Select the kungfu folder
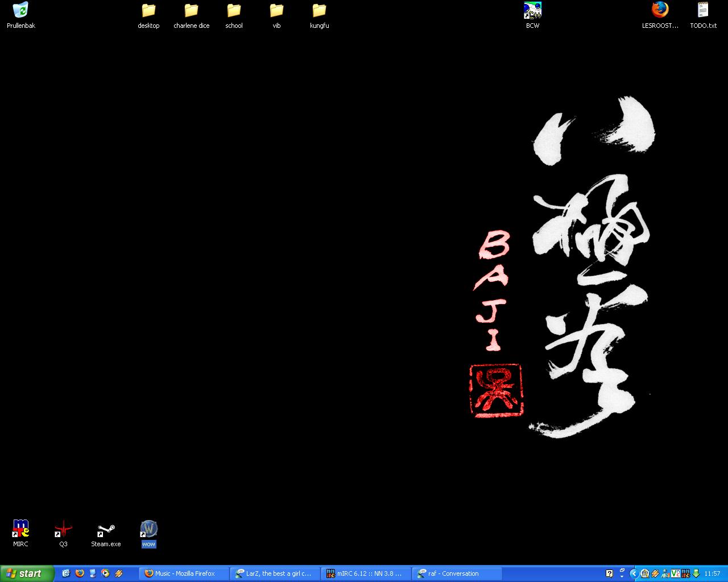Image resolution: width=728 pixels, height=582 pixels. click(x=319, y=11)
